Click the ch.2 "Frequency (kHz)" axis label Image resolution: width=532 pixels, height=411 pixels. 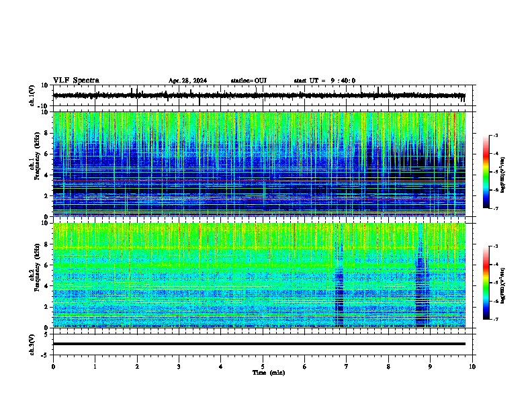[x=37, y=267]
